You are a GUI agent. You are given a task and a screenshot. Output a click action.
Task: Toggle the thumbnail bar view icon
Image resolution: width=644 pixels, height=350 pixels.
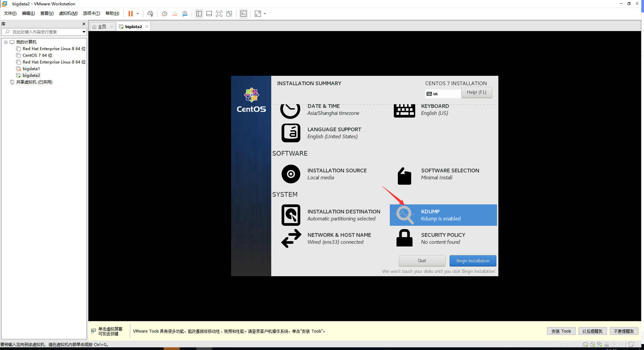(209, 14)
